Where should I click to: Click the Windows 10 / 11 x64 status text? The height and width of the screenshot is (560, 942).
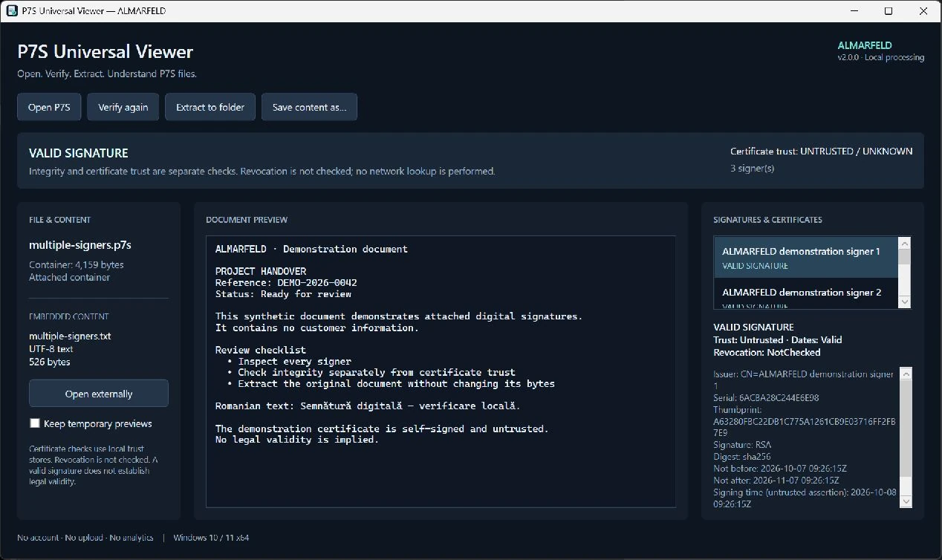[211, 538]
